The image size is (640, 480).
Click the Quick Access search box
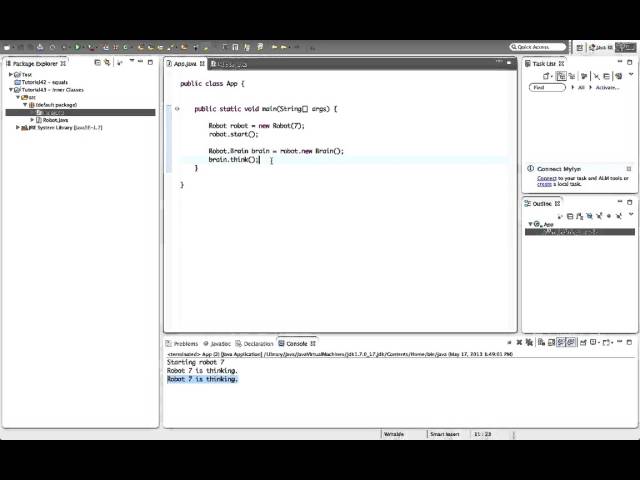coord(538,47)
